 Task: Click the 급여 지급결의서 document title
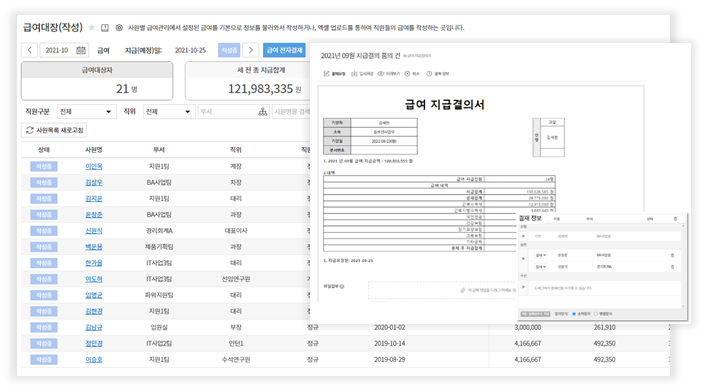(444, 105)
